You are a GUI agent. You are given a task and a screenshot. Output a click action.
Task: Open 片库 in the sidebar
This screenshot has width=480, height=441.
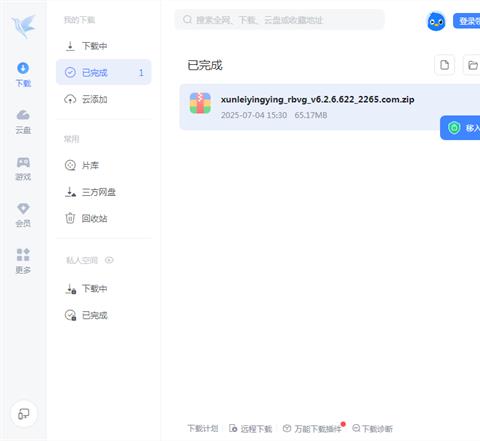pos(104,165)
